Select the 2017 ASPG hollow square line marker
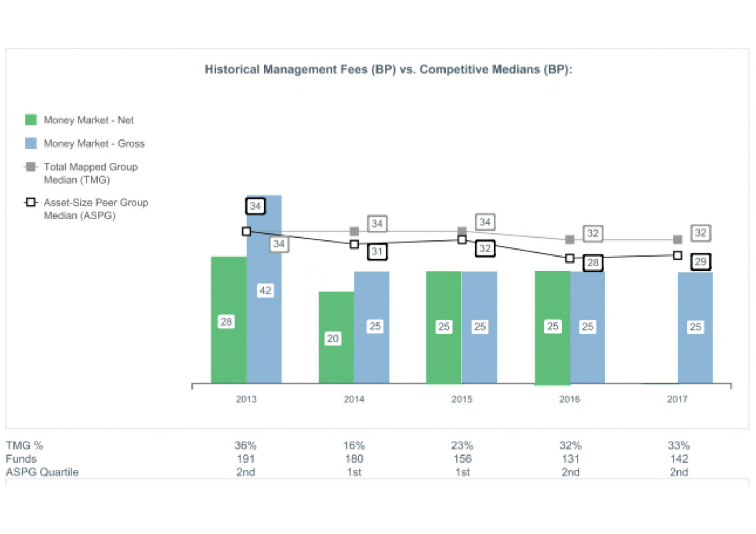 [678, 256]
